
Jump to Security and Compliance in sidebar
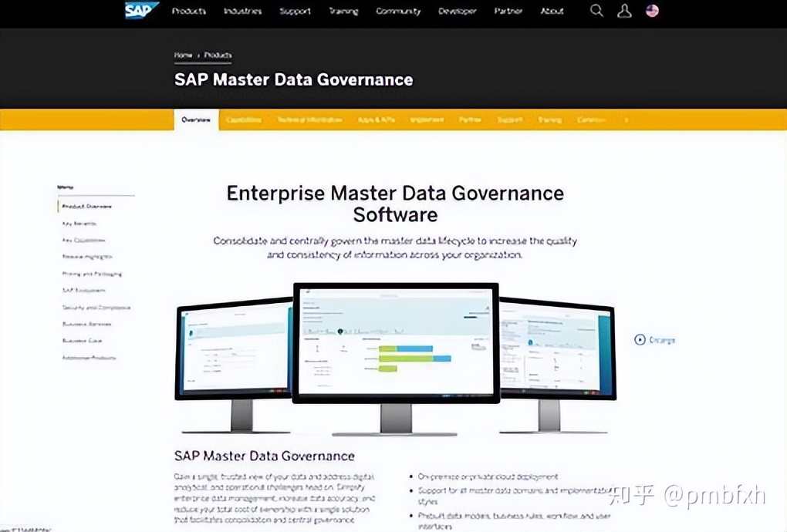tap(96, 308)
